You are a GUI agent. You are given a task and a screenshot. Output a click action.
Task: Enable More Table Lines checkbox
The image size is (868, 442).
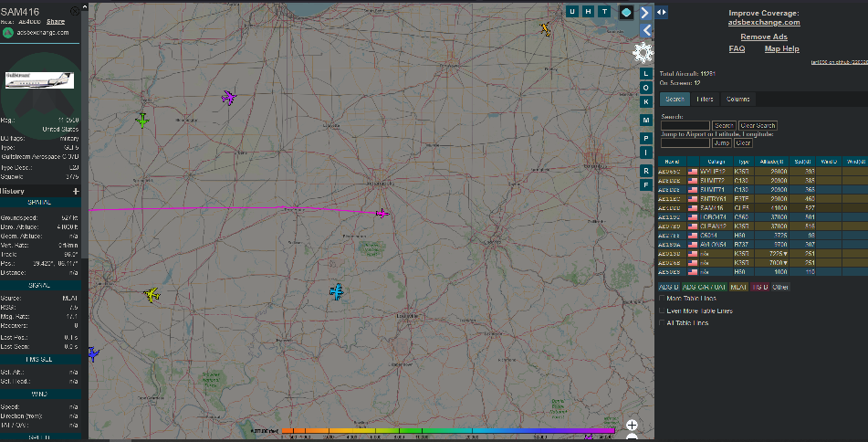pos(662,299)
